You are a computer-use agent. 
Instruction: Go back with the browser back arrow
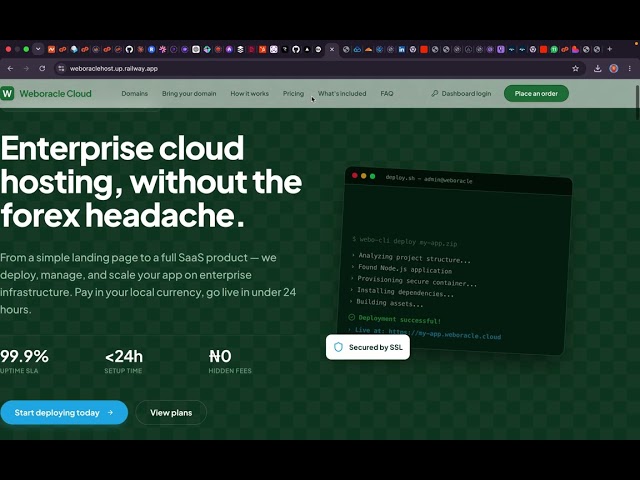point(10,69)
